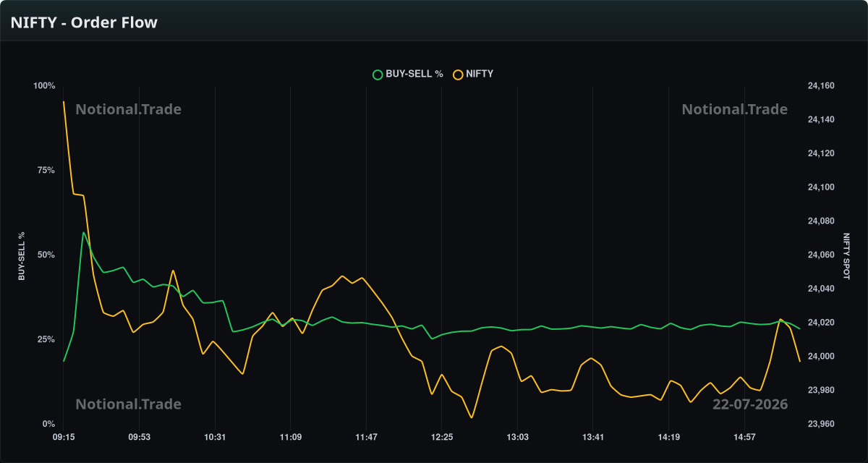Select the 09:15 time axis label
The height and width of the screenshot is (463, 868).
click(64, 437)
